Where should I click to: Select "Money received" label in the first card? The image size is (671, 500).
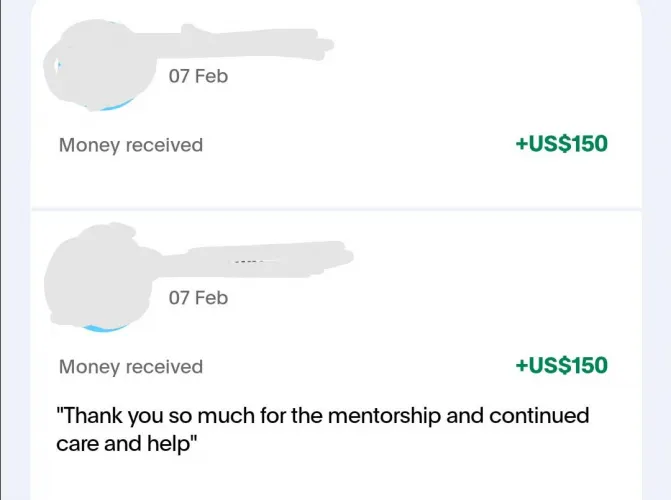pos(130,145)
